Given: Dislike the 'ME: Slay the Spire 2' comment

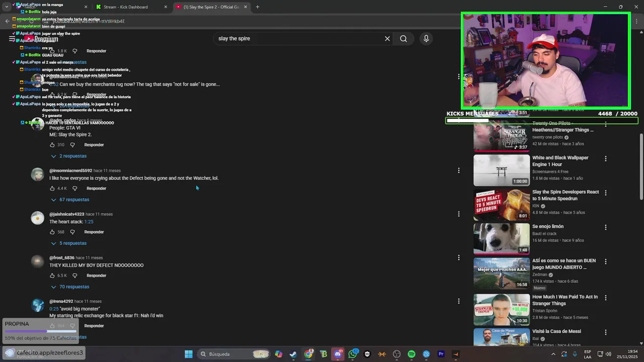Looking at the screenshot, I should click(72, 145).
